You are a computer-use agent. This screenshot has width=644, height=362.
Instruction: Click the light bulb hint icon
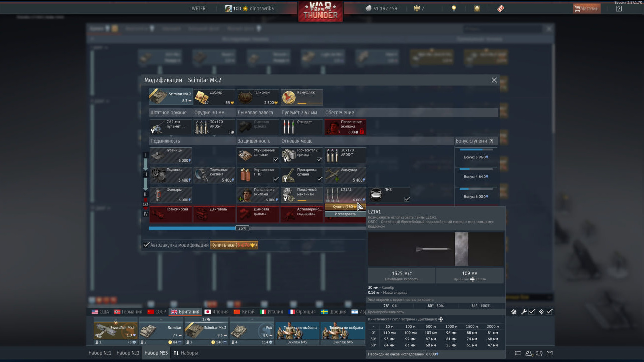coord(454,8)
